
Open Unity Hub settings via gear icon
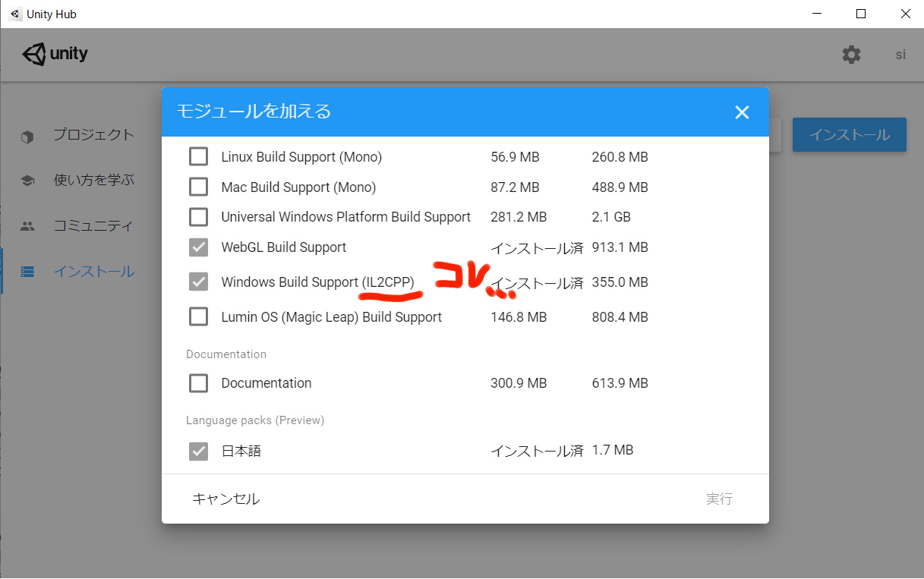pyautogui.click(x=851, y=54)
